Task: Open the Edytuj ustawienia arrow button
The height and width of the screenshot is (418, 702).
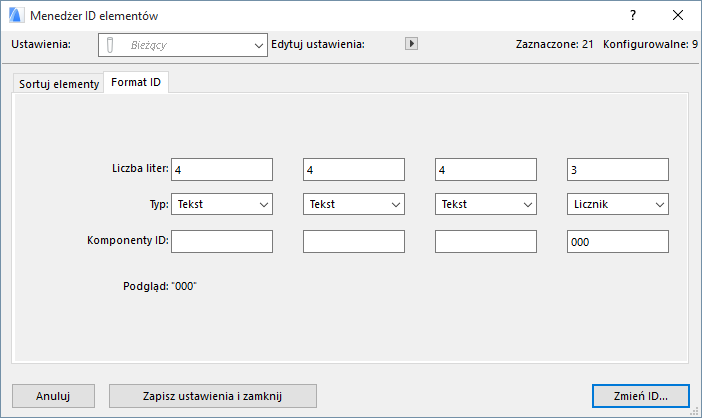Action: coord(410,44)
